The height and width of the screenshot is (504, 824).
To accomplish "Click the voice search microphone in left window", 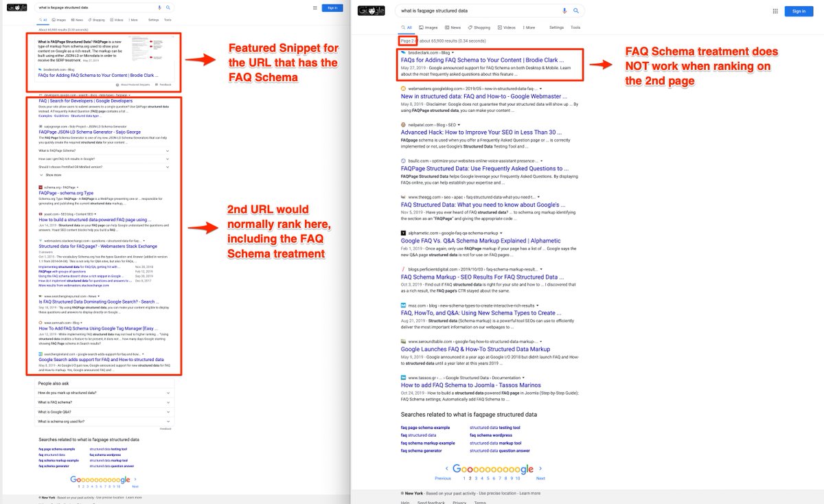I will tap(160, 8).
